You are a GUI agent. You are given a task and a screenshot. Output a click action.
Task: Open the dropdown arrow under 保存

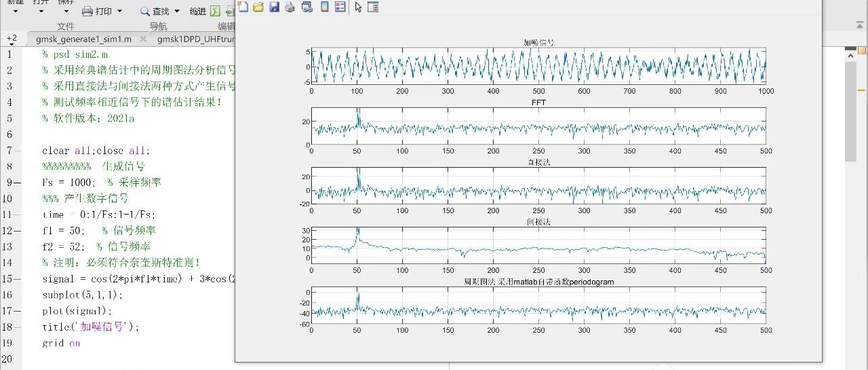tap(66, 12)
